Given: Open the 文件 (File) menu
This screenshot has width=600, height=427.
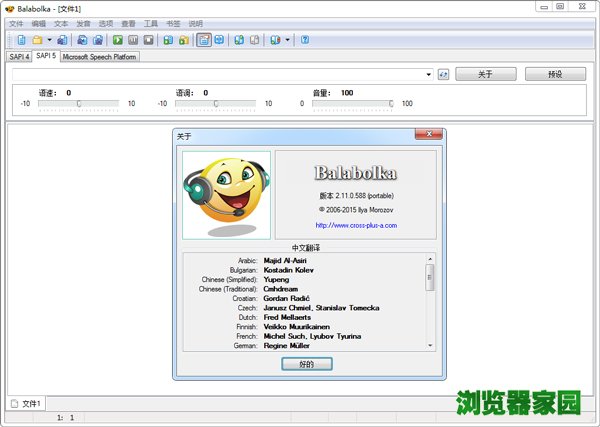Looking at the screenshot, I should (16, 22).
